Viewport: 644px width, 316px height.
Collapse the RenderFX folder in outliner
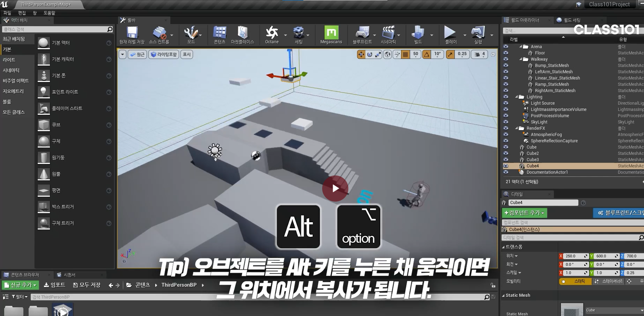(x=517, y=128)
